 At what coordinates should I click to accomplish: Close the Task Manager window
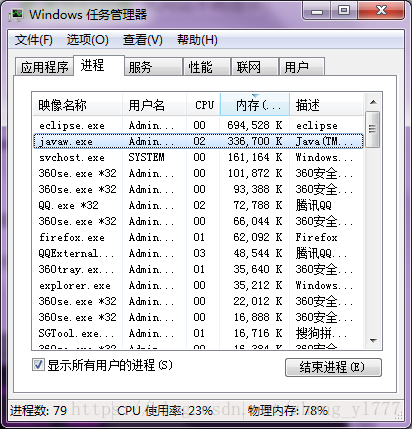point(381,11)
